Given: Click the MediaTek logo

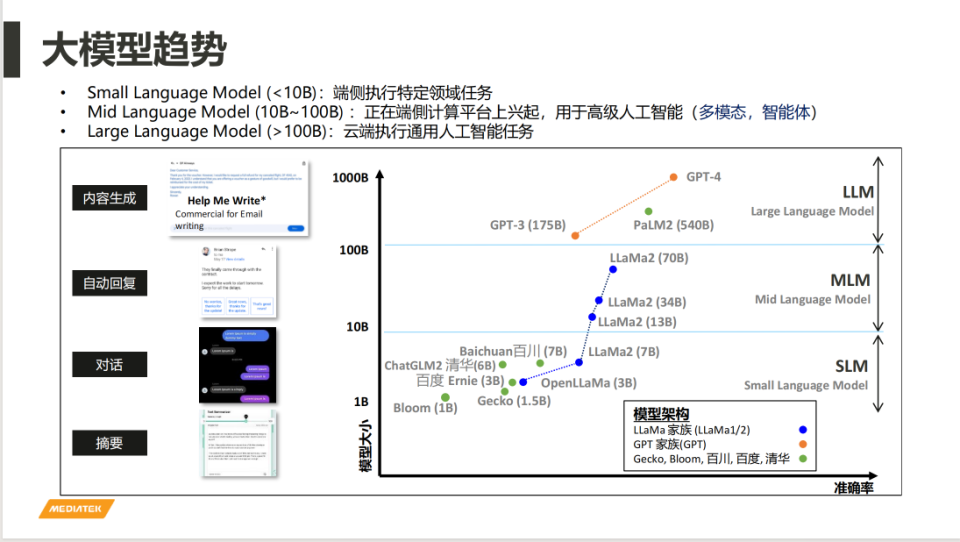Looking at the screenshot, I should [77, 509].
